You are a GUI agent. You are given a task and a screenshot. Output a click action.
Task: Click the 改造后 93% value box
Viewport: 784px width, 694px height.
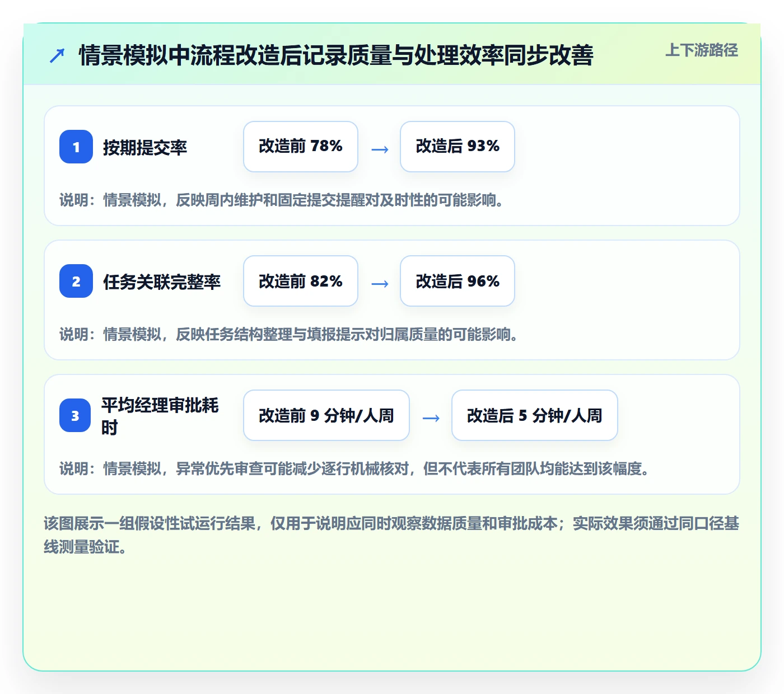pyautogui.click(x=458, y=147)
